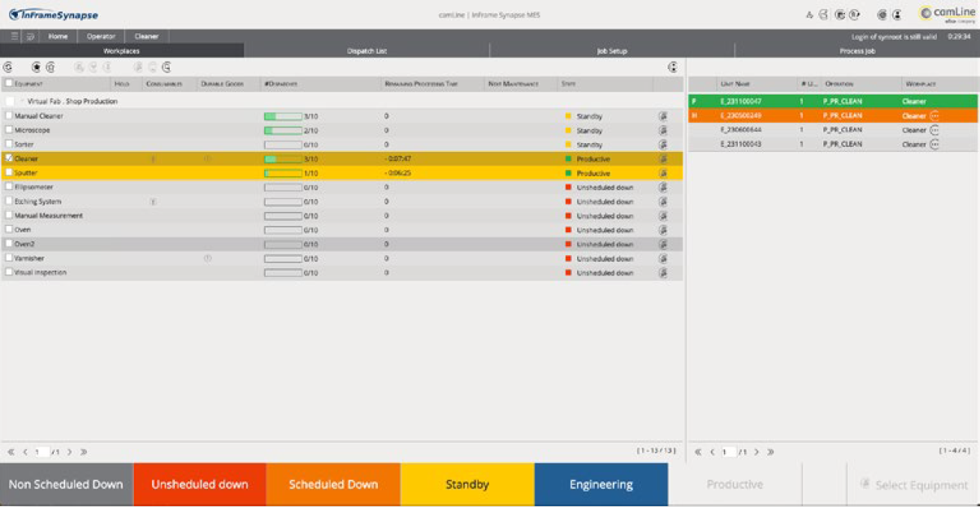Check the Microscope equipment checkbox
The image size is (980, 507).
pos(8,129)
